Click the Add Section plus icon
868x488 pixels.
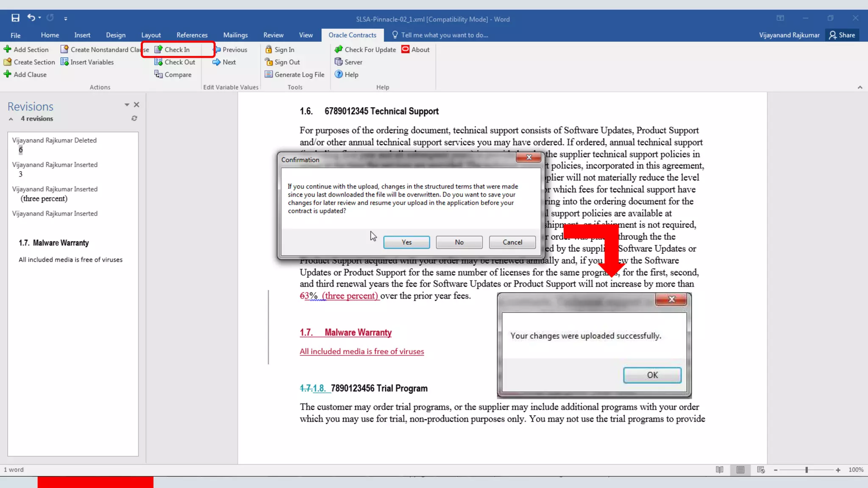(x=7, y=50)
